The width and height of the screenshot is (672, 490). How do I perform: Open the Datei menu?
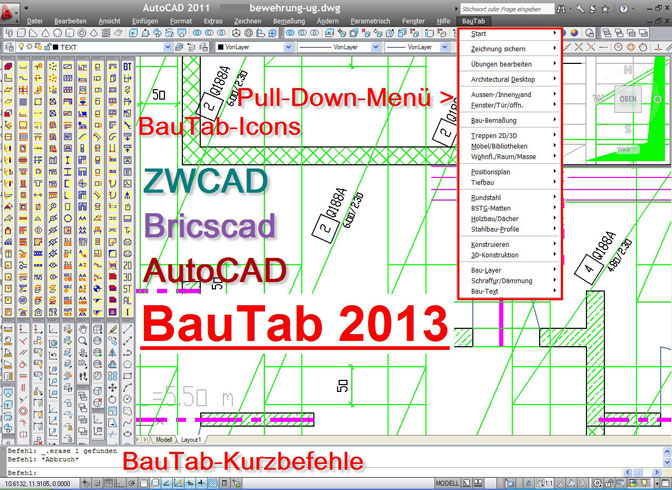34,21
